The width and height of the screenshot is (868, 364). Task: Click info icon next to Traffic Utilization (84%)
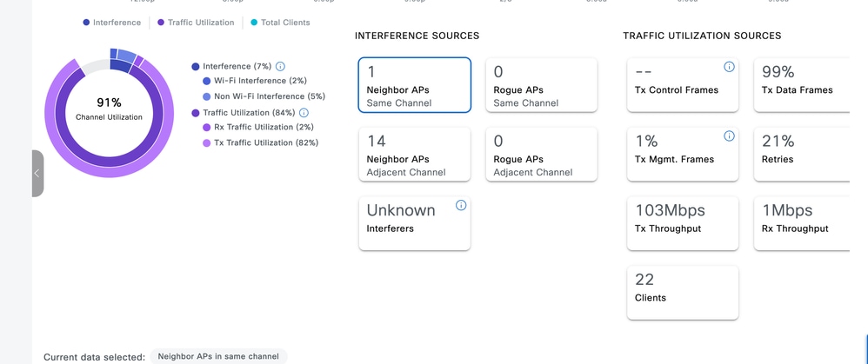click(x=304, y=113)
